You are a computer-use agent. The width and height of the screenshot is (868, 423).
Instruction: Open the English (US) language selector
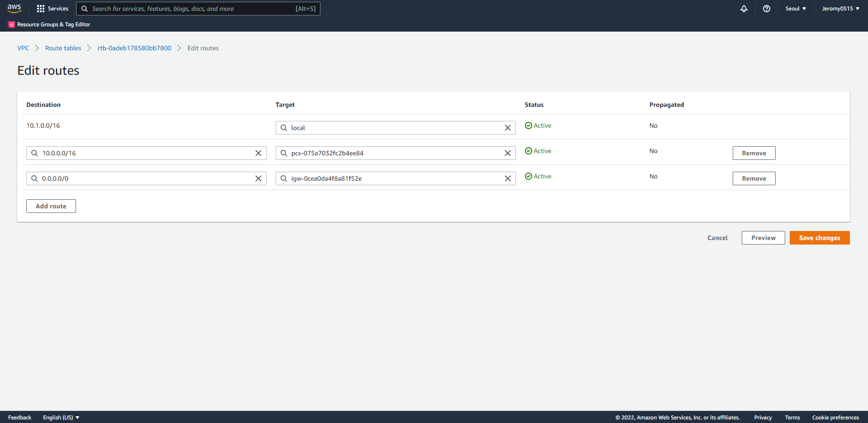(61, 418)
